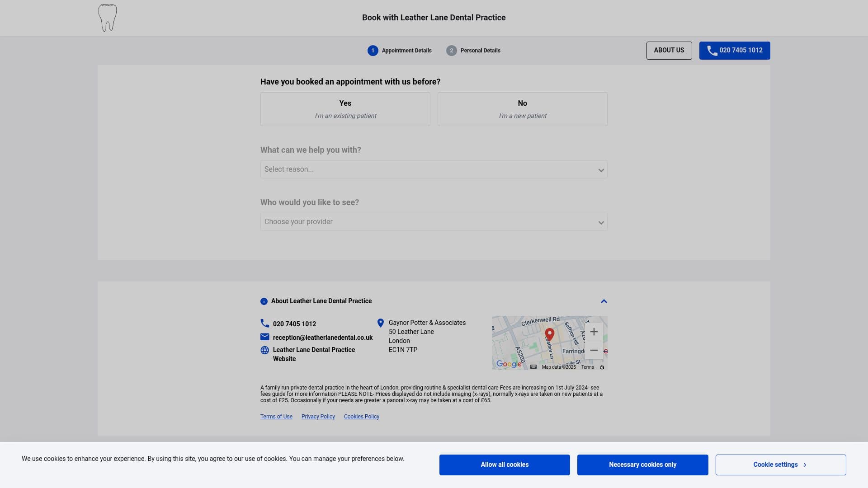Select Yes, I'm an existing patient
Image resolution: width=868 pixels, height=488 pixels.
click(345, 109)
